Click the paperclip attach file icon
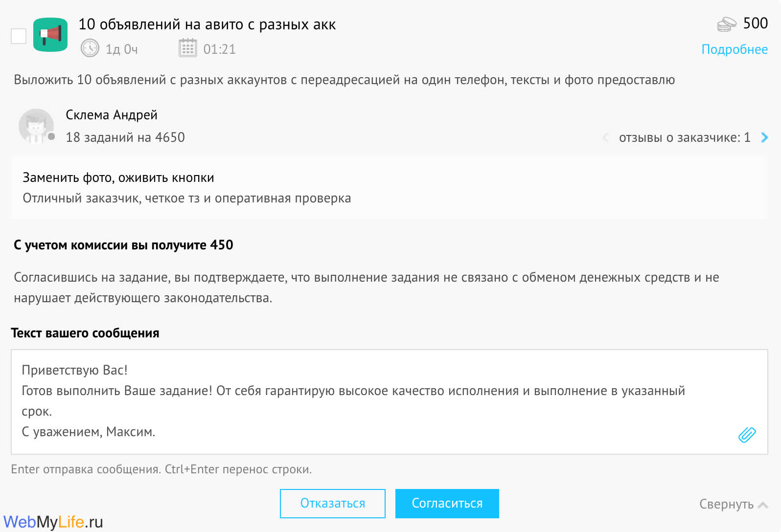The width and height of the screenshot is (781, 532). (x=747, y=434)
